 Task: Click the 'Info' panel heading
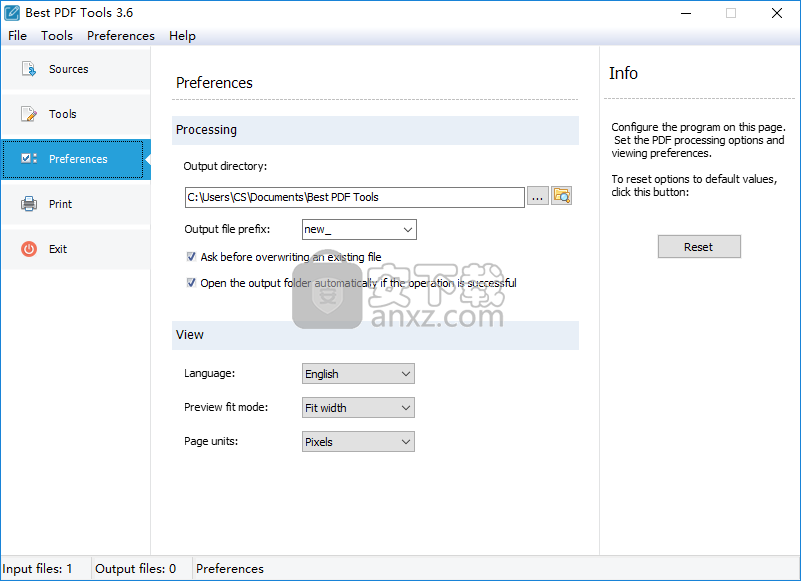[x=623, y=73]
